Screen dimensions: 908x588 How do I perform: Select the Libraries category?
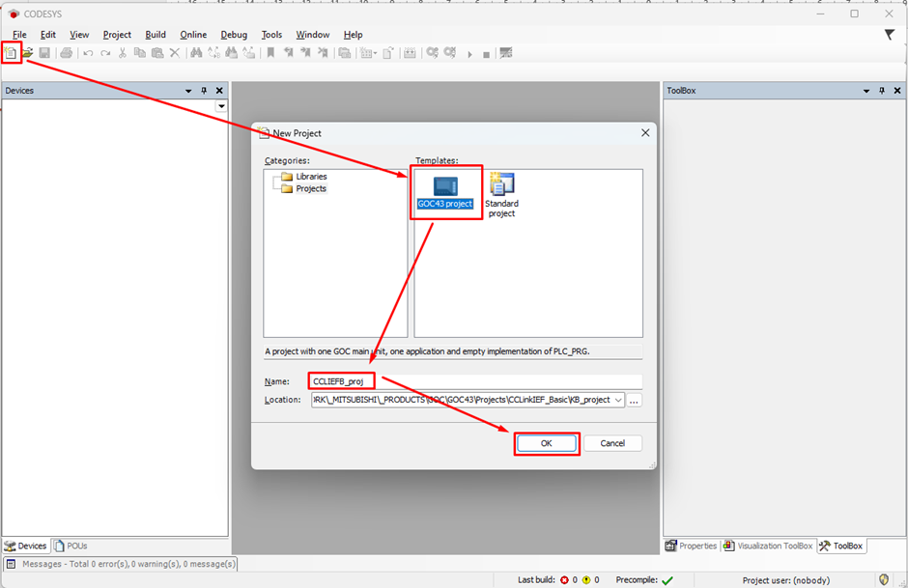tap(304, 177)
